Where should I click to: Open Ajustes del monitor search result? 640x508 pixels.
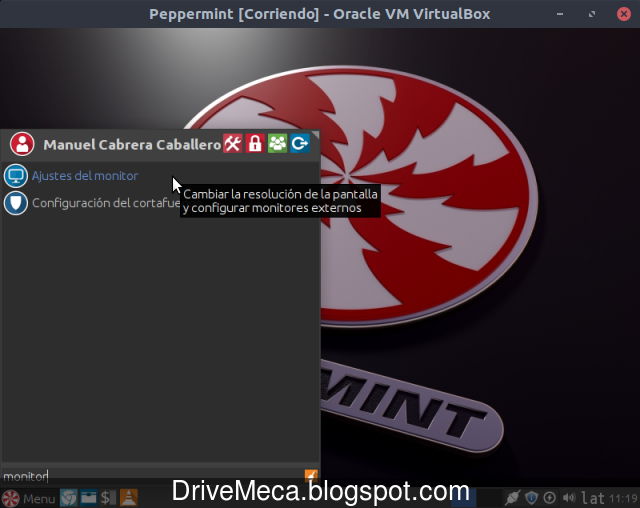[160, 176]
